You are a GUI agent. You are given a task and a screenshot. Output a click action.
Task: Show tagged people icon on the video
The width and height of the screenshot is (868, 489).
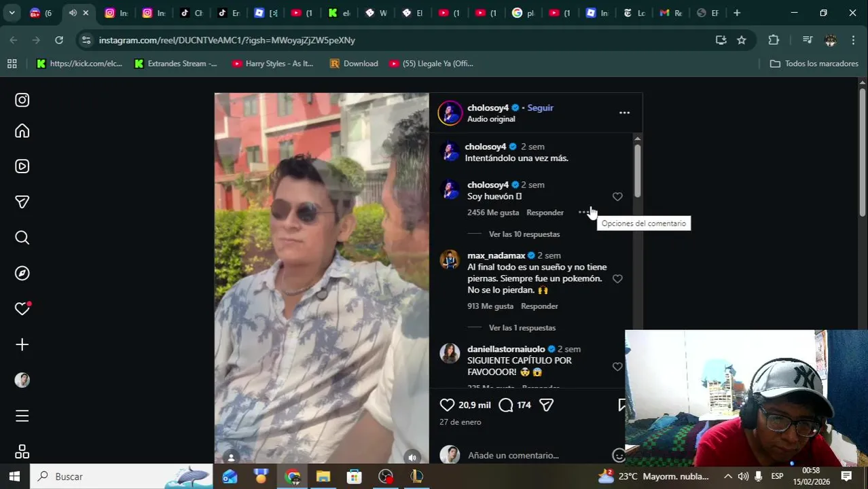pos(231,457)
